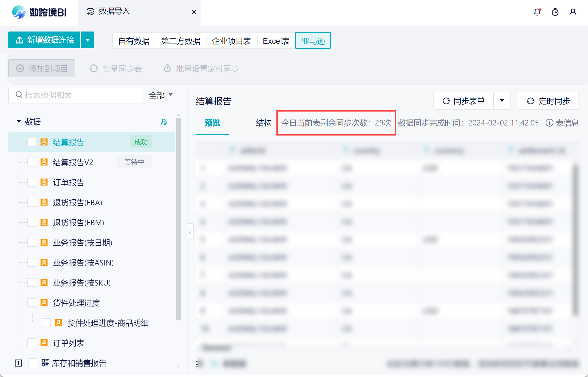Expand the 全部 filter dropdown
The image size is (588, 377).
tap(161, 95)
